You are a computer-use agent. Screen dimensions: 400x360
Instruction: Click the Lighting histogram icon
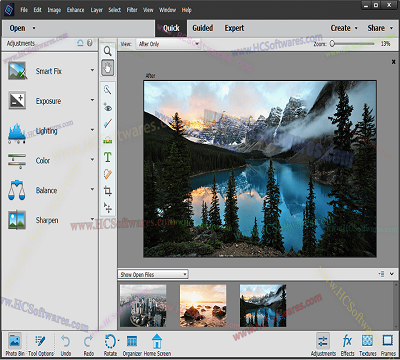coord(17,133)
